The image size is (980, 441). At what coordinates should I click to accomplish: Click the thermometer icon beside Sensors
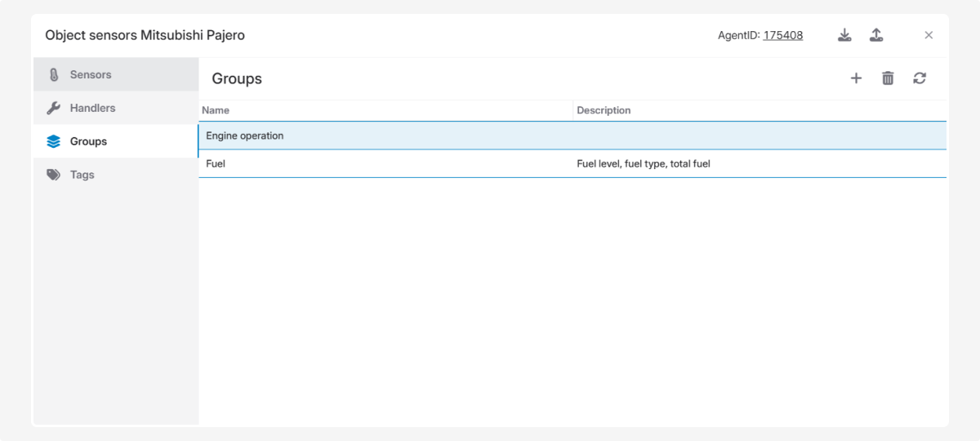54,74
